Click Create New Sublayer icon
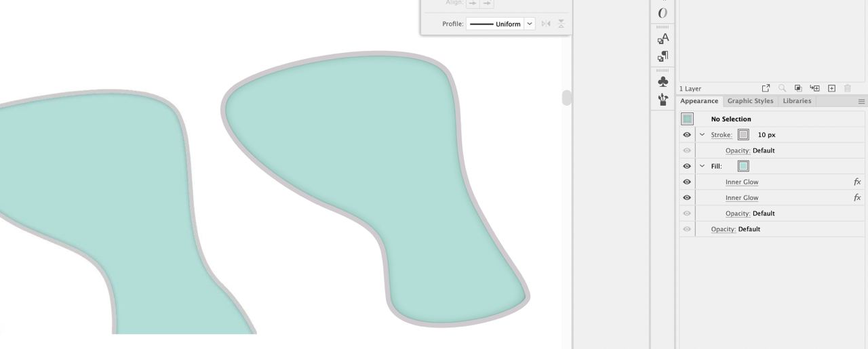This screenshot has width=868, height=349. 815,88
